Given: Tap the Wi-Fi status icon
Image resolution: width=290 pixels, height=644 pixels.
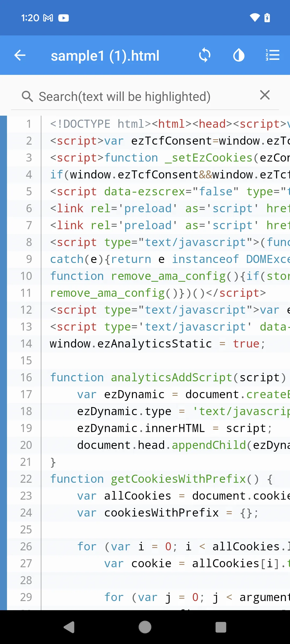Looking at the screenshot, I should coord(255,18).
